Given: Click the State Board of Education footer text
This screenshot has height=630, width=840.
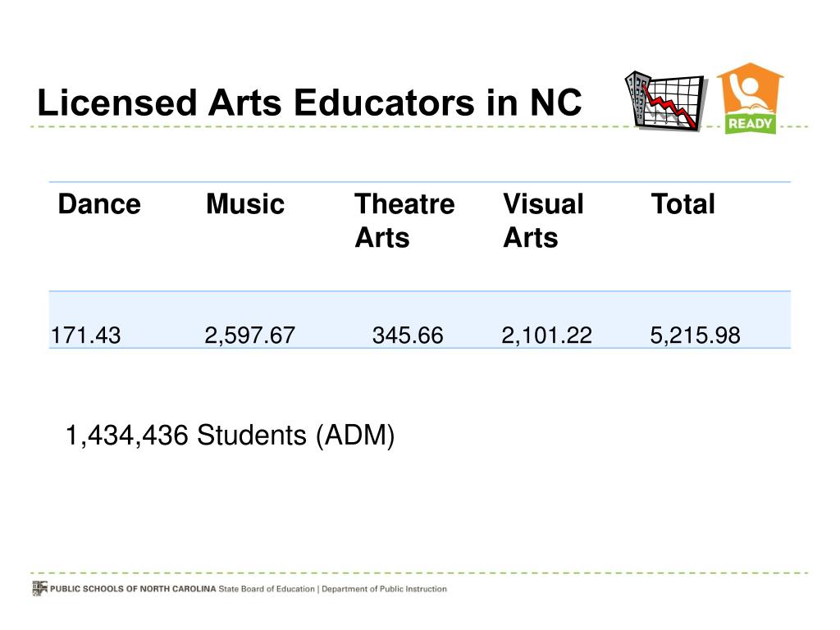Looking at the screenshot, I should coord(267,589).
